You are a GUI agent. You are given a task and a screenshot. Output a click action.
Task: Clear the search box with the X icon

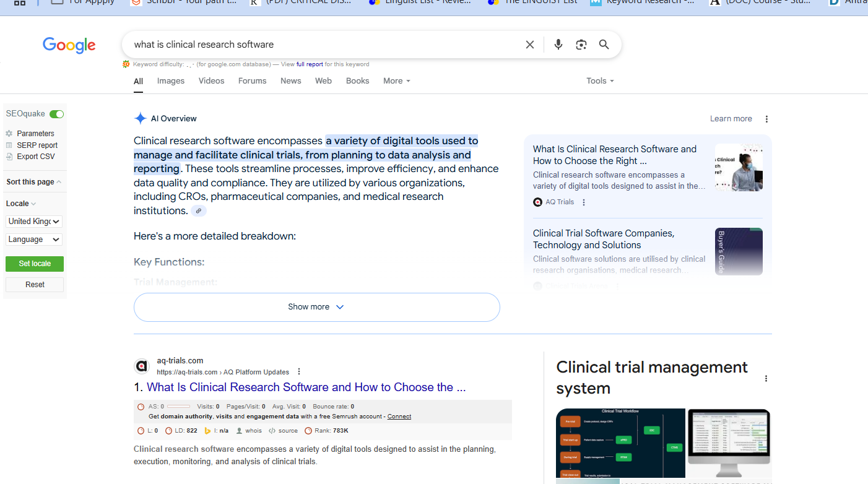pos(530,45)
